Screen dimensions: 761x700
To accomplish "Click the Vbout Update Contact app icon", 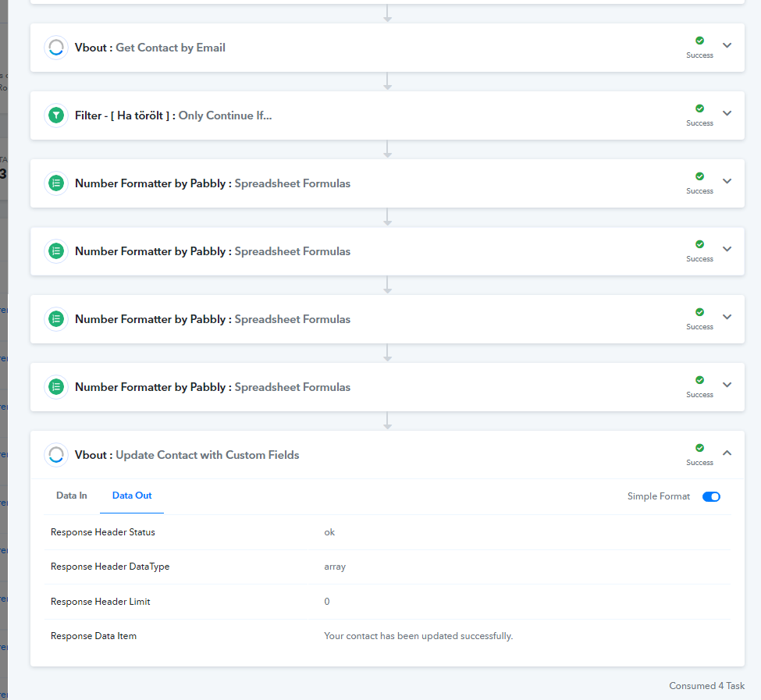I will click(x=56, y=455).
